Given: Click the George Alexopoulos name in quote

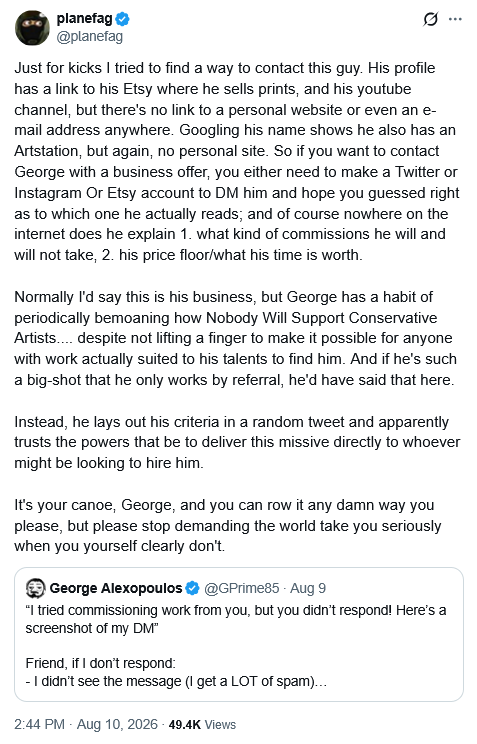Looking at the screenshot, I should [116, 588].
